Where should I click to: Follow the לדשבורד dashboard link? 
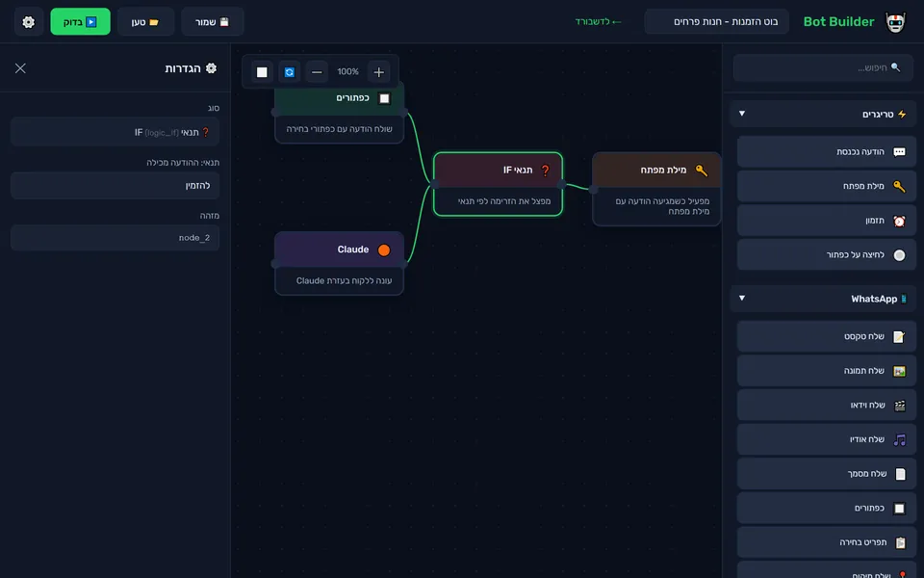pos(598,22)
